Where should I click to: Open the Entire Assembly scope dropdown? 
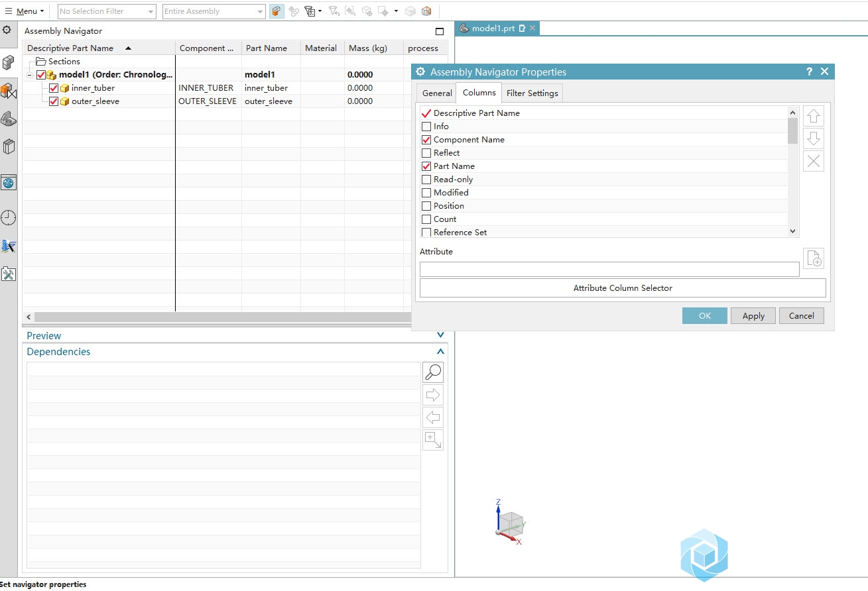pyautogui.click(x=214, y=11)
